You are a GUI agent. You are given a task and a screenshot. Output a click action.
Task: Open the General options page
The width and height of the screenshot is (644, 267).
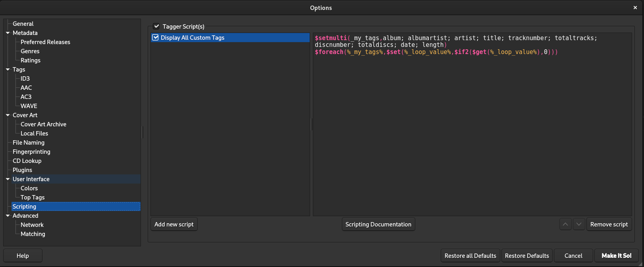click(23, 24)
